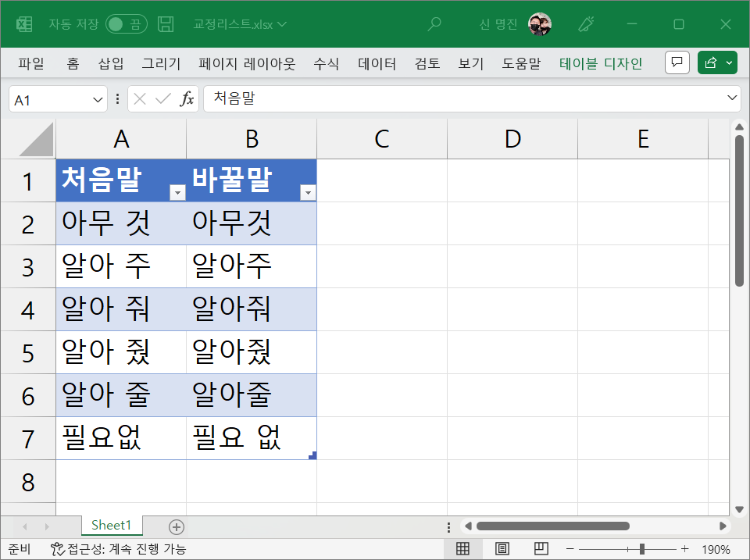Select the 데이터 tab
This screenshot has height=560, width=750.
(377, 63)
